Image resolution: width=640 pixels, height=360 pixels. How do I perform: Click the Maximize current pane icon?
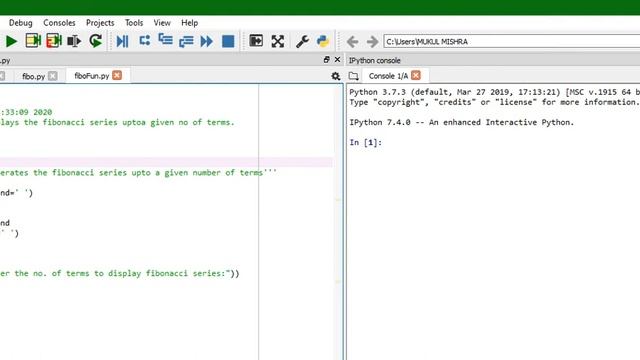click(x=256, y=41)
